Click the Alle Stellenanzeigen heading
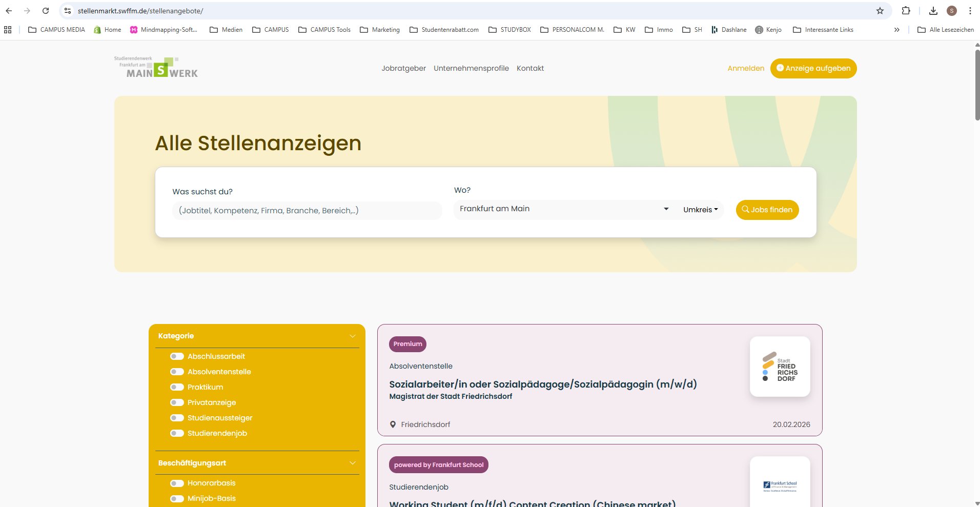The image size is (980, 507). tap(258, 143)
